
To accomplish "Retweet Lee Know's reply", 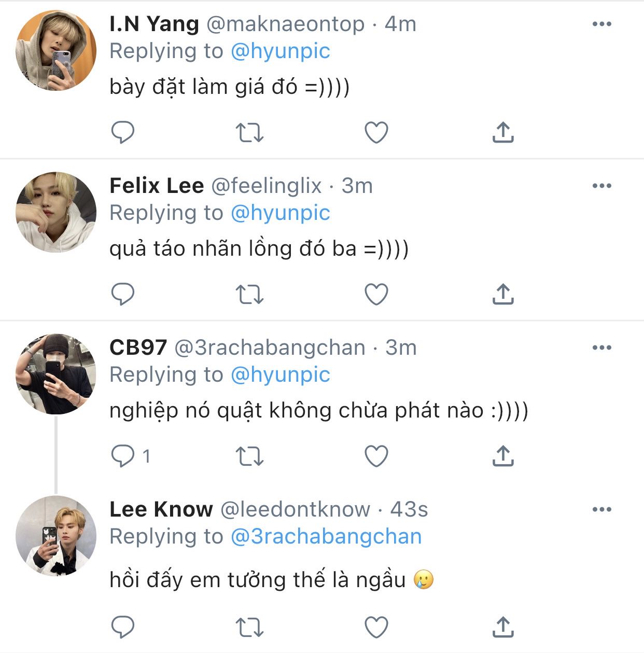I will coord(249,627).
